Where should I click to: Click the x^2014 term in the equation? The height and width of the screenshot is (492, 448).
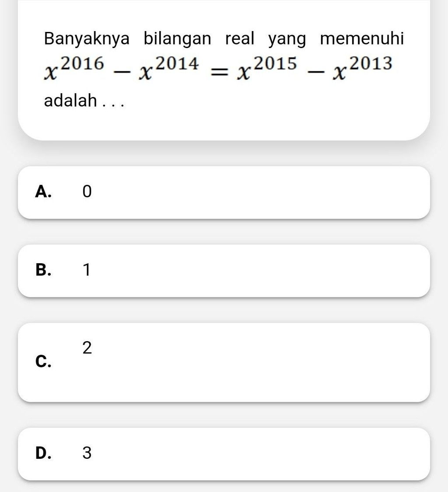tap(169, 68)
